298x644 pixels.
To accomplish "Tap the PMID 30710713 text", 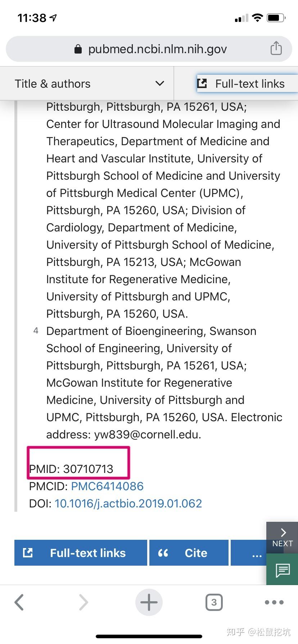I will (x=71, y=469).
